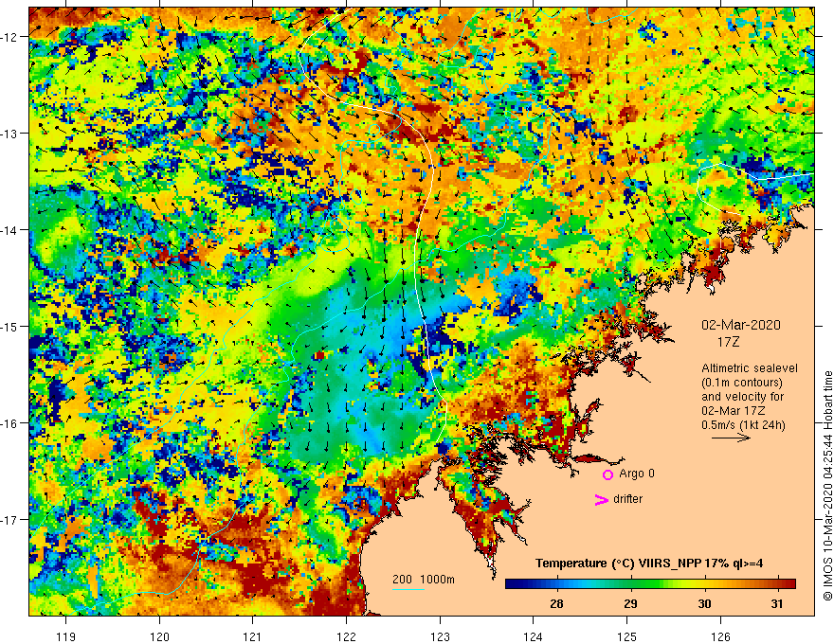Screen dimensions: 834x644
Task: Click longitude axis label 123
Action: pos(440,636)
